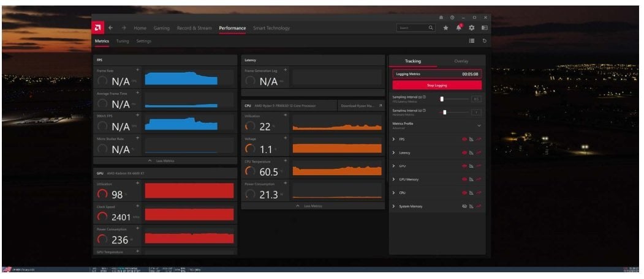Expand the Latency tracking group
The width and height of the screenshot is (644, 279).
click(394, 152)
